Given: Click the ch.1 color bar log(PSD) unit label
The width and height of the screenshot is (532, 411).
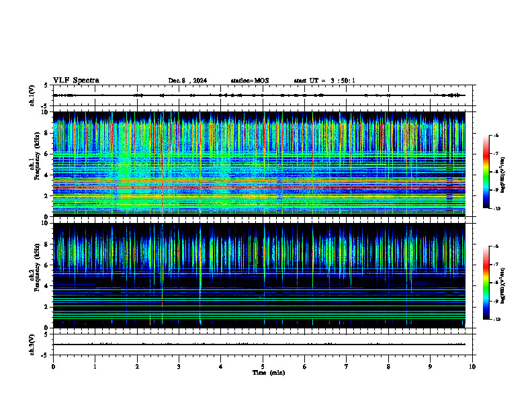Looking at the screenshot, I should pos(503,175).
